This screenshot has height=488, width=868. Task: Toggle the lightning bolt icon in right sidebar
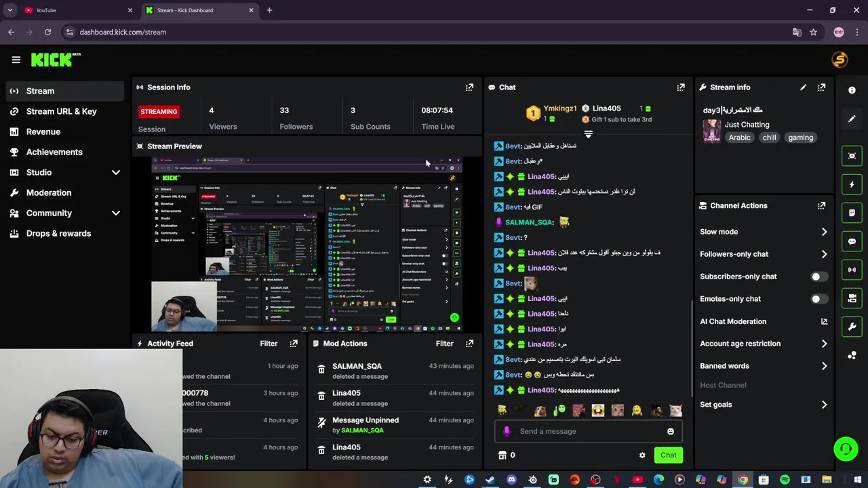(852, 184)
